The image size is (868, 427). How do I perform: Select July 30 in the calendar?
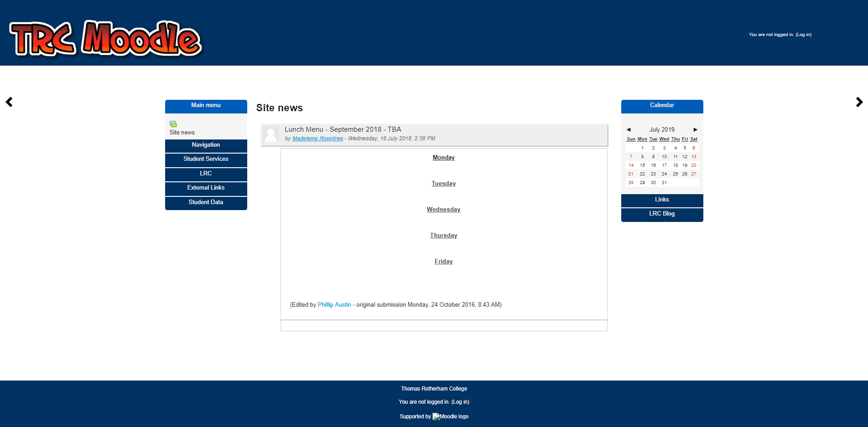point(653,183)
